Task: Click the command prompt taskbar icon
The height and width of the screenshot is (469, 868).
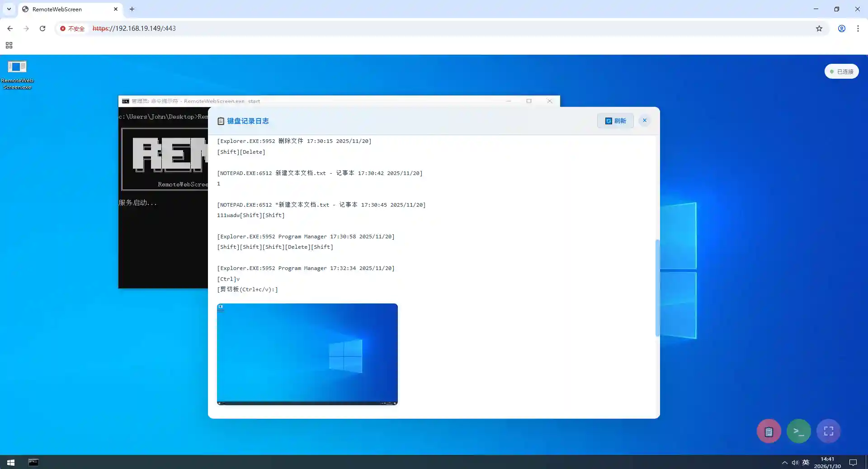Action: click(x=33, y=462)
